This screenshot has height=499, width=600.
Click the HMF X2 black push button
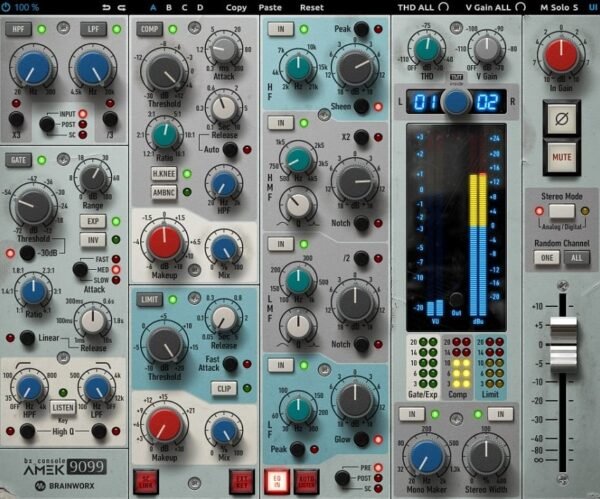tap(361, 137)
